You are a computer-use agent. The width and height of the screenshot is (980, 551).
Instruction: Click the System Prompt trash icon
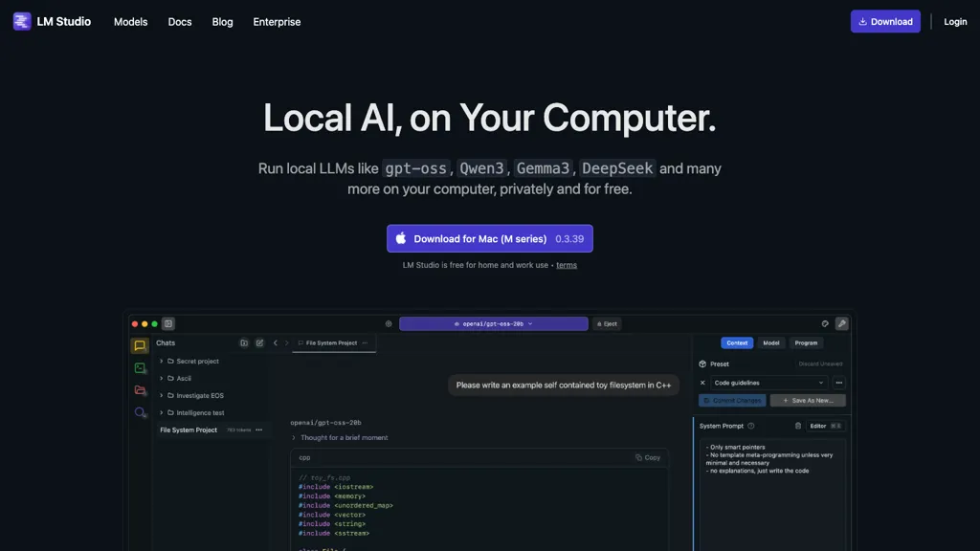[798, 426]
